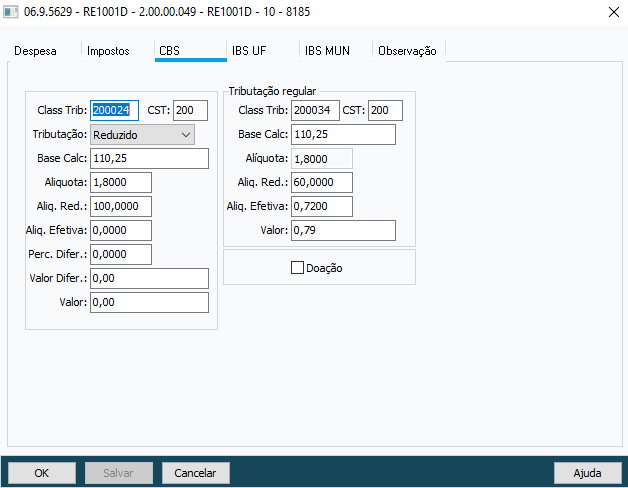Click the Valor Difer. field
628x488 pixels.
click(x=149, y=278)
